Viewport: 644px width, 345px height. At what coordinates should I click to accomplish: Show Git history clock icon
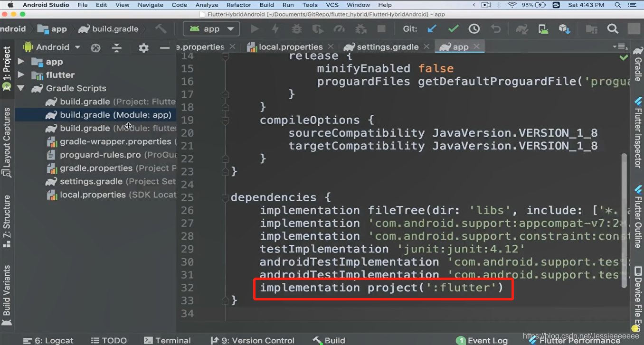point(474,29)
